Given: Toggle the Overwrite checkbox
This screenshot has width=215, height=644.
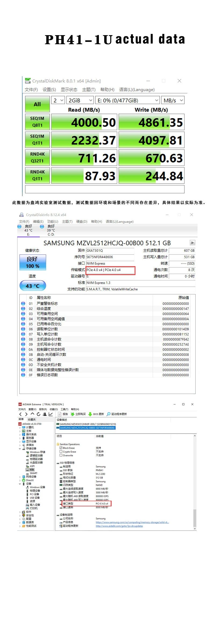Looking at the screenshot, I should click(x=61, y=455).
